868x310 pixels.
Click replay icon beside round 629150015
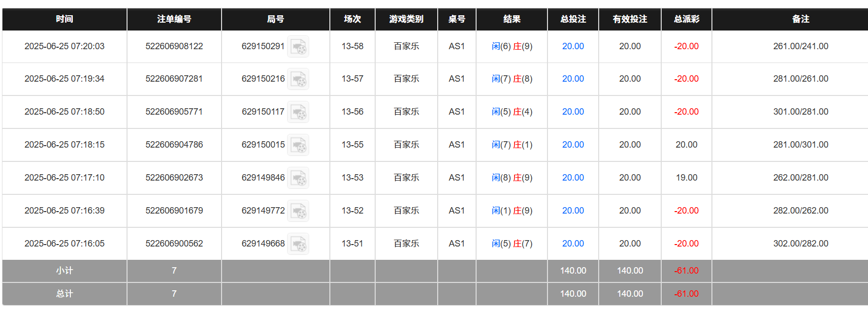[298, 145]
